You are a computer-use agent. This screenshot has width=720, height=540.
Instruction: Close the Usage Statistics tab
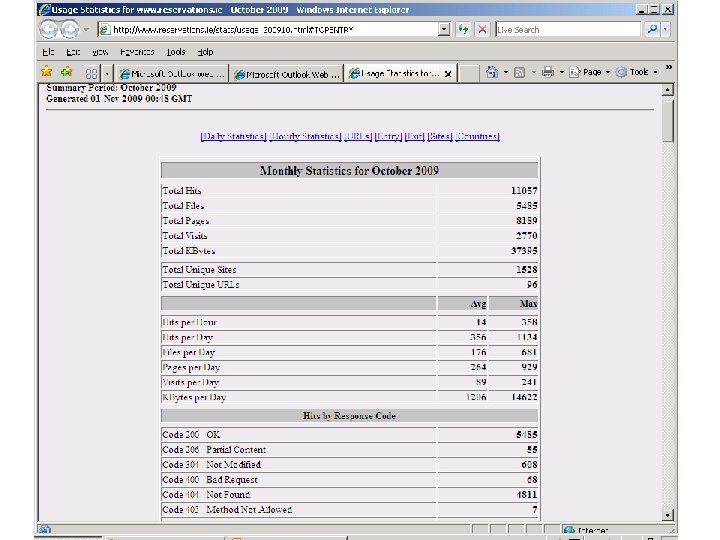pyautogui.click(x=448, y=73)
